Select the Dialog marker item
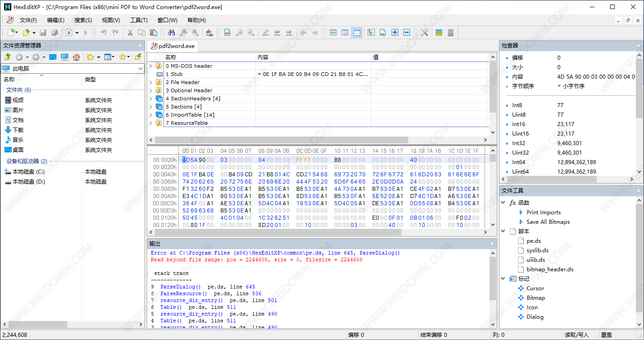The height and width of the screenshot is (340, 644). [535, 316]
